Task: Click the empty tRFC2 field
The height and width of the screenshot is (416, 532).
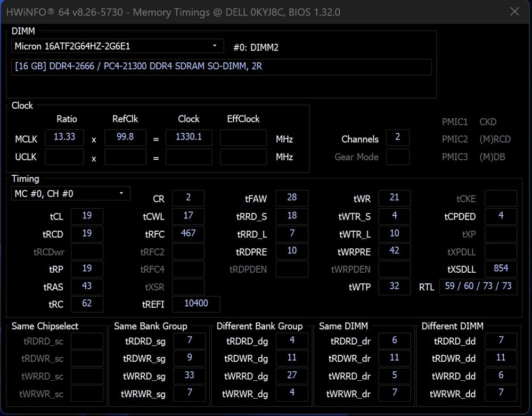Action: pos(189,251)
